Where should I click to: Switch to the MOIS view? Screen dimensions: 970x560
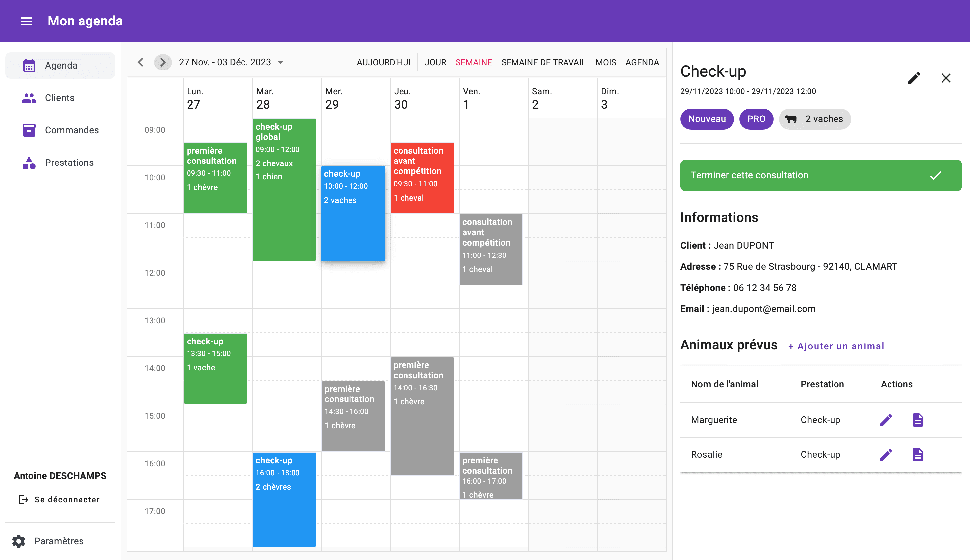606,62
